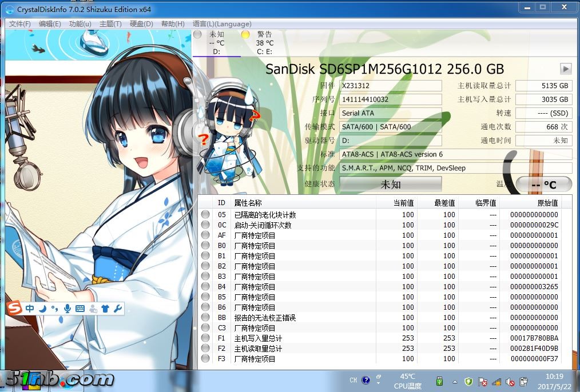Click the Sogou wrench settings icon
The width and height of the screenshot is (580, 392).
[118, 309]
